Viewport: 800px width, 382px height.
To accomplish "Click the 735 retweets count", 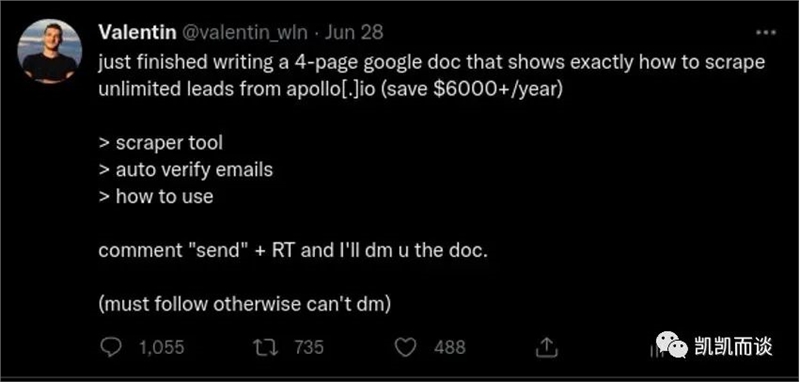I will click(309, 348).
